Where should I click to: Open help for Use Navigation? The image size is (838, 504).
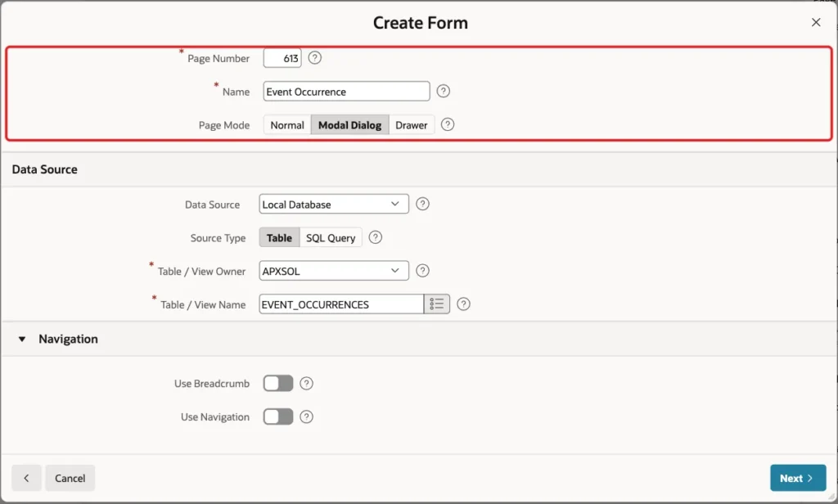(306, 417)
